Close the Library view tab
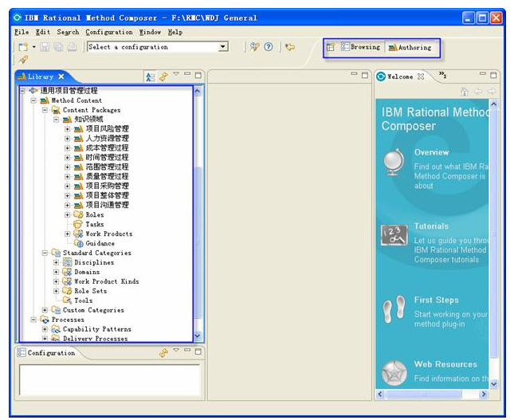Screen dimensions: 510x420 (61, 77)
